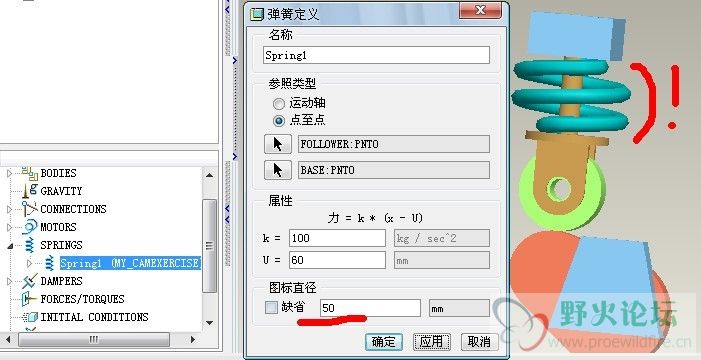The image size is (701, 360).
Task: Click the INITIAL CONDITIONS icon
Action: [30, 317]
